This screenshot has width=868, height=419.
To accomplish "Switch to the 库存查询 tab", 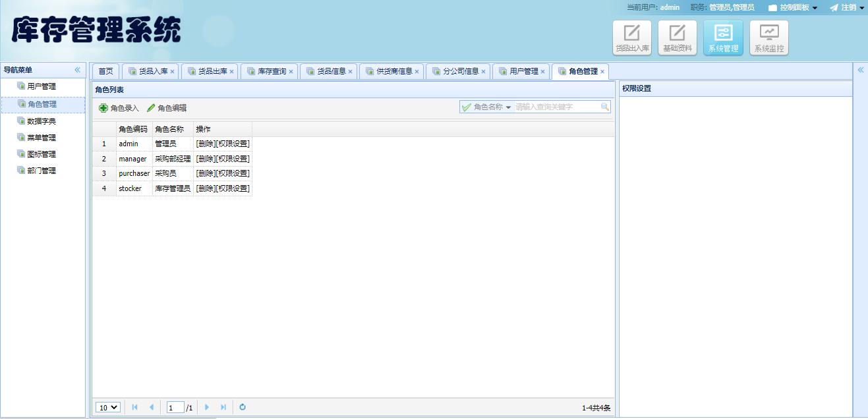I will pyautogui.click(x=271, y=71).
